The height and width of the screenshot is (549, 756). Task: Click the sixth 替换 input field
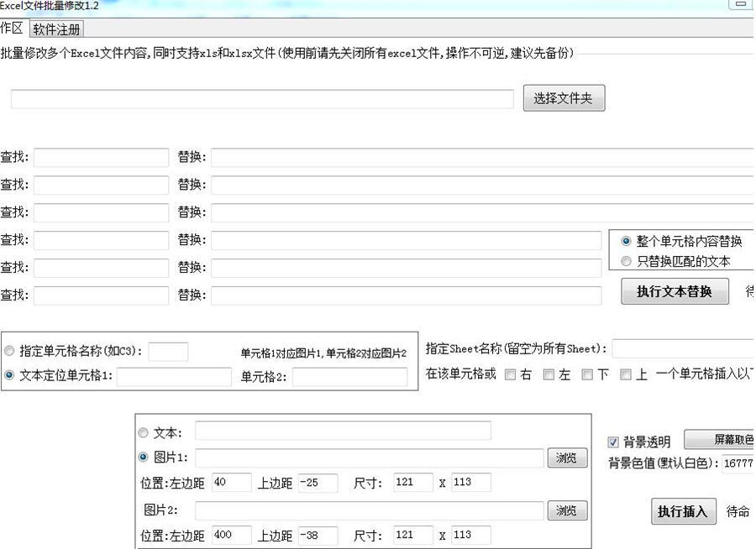click(407, 295)
